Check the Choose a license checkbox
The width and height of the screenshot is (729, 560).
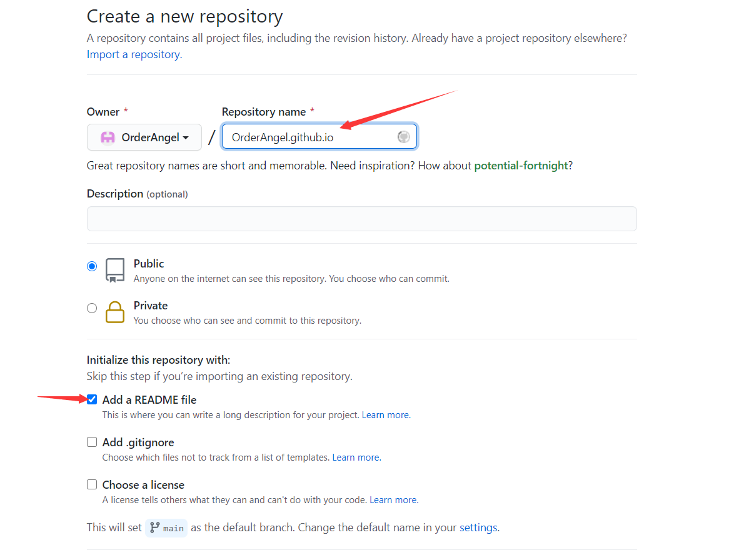[x=92, y=485]
